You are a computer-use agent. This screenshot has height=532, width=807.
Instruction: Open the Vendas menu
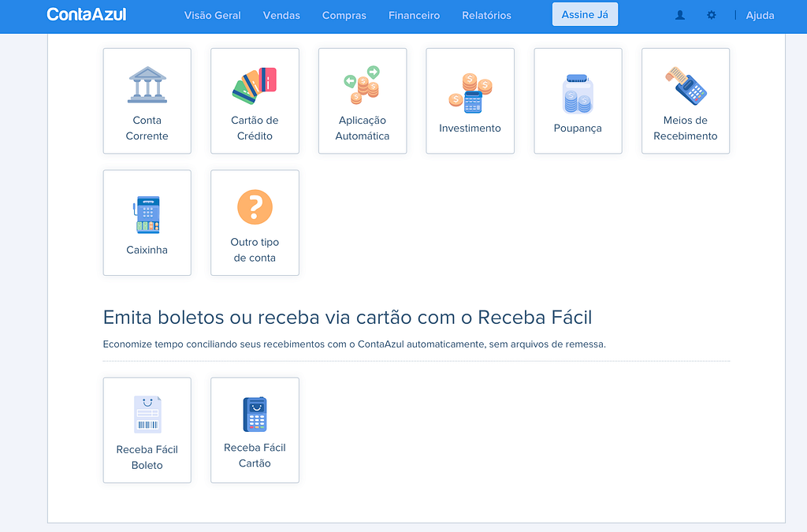point(281,16)
